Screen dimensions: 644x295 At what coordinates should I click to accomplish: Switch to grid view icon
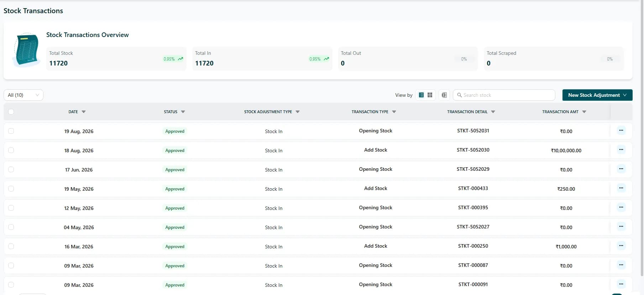tap(430, 95)
